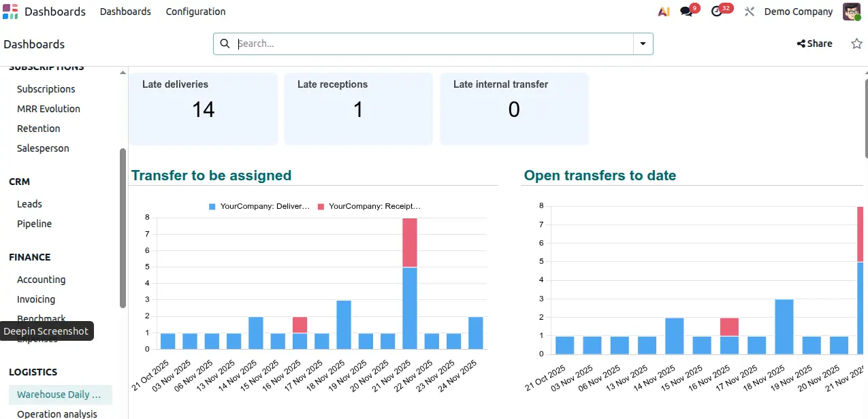Open the user avatar menu
Viewport: 868px width, 419px height.
click(852, 12)
